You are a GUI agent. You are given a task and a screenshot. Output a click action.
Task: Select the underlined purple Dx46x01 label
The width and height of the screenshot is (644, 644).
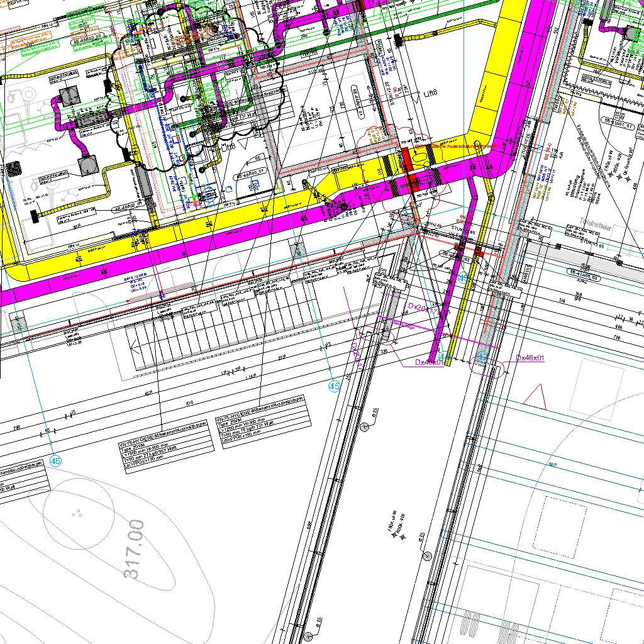coord(530,358)
